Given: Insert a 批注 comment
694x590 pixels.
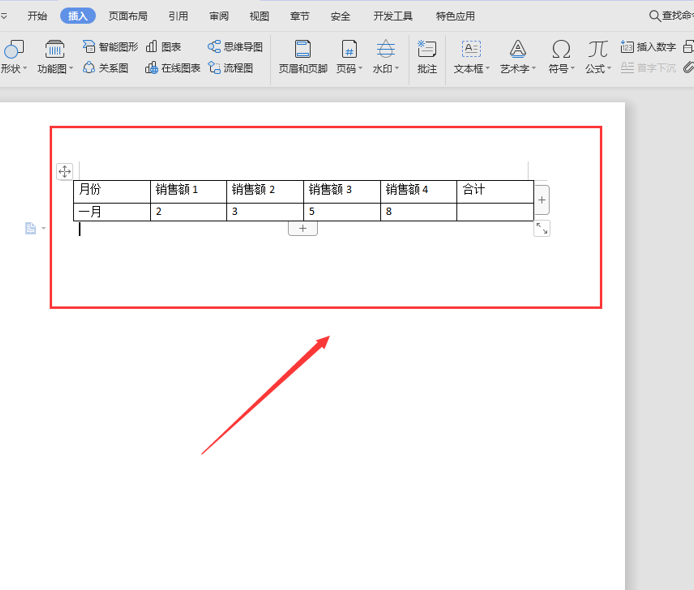Looking at the screenshot, I should pyautogui.click(x=427, y=57).
